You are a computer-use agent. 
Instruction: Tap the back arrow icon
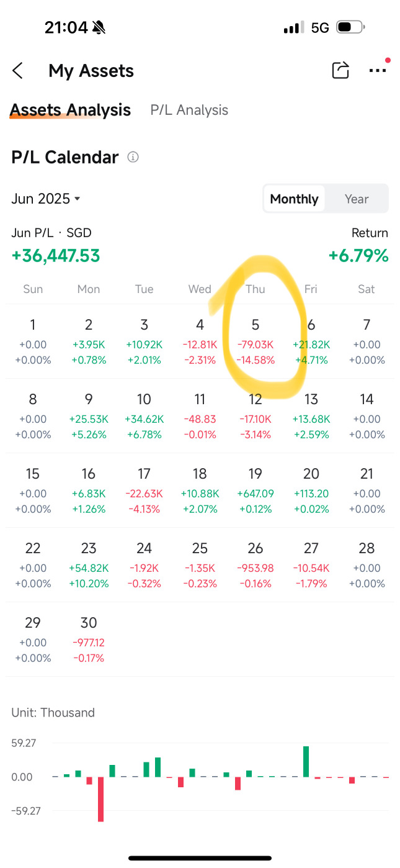(x=18, y=71)
